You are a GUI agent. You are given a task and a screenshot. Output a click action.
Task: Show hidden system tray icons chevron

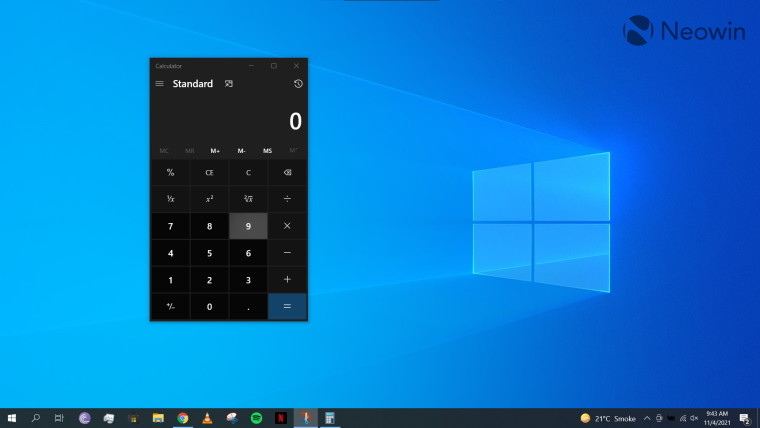[x=647, y=418]
